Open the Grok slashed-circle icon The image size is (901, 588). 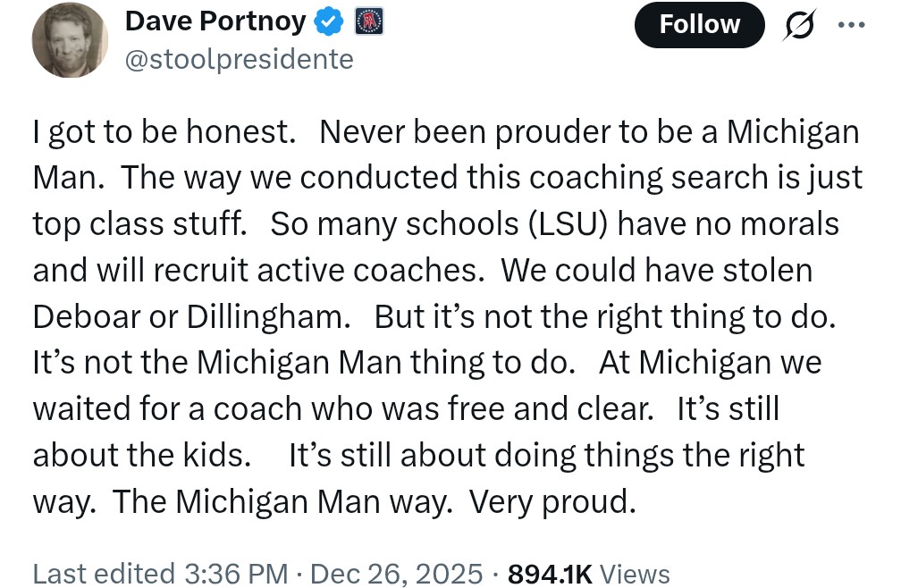[x=798, y=25]
